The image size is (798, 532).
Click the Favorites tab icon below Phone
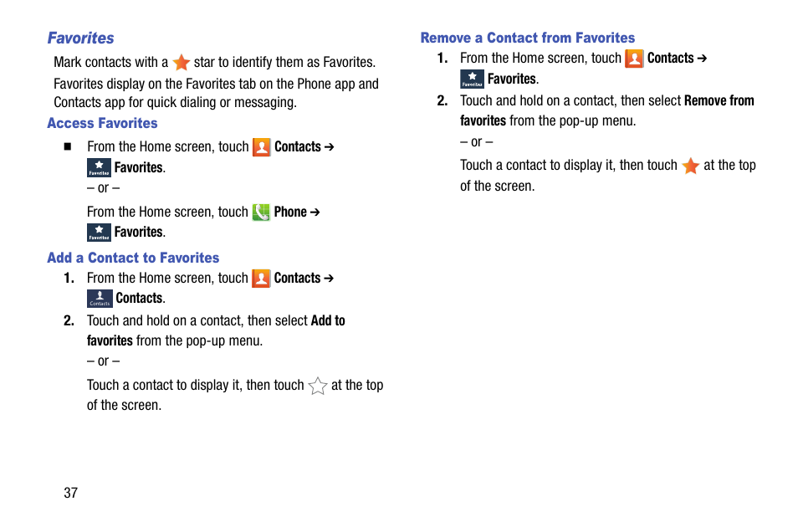pyautogui.click(x=99, y=233)
